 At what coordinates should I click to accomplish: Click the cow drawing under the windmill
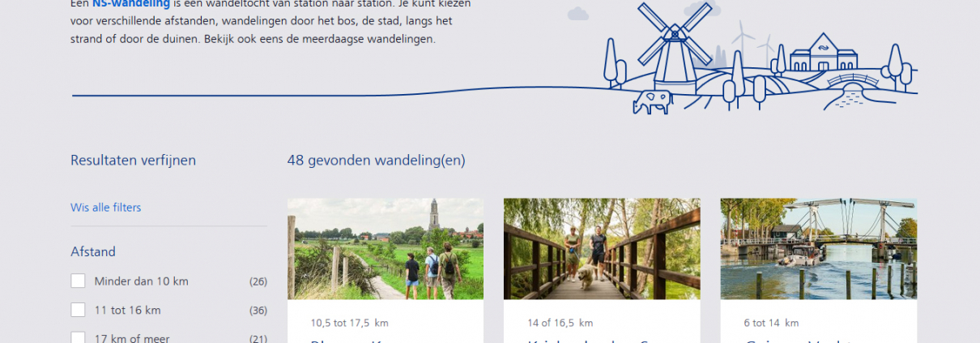pos(653,102)
